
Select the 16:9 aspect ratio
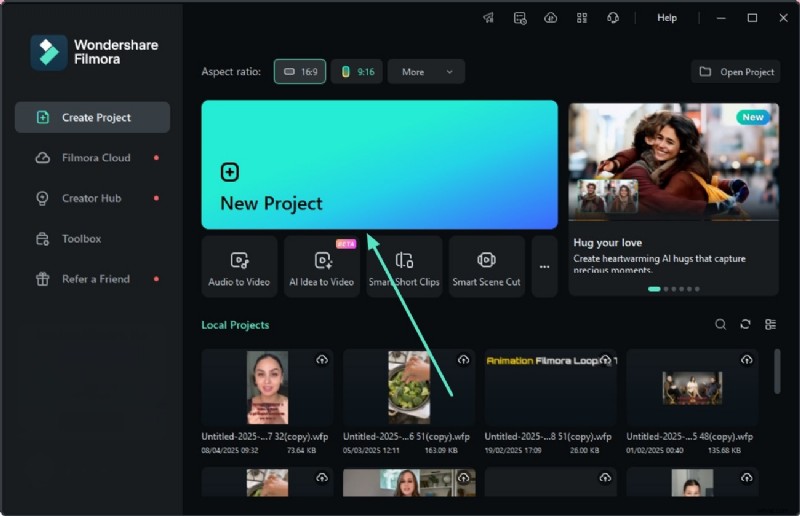pyautogui.click(x=300, y=71)
